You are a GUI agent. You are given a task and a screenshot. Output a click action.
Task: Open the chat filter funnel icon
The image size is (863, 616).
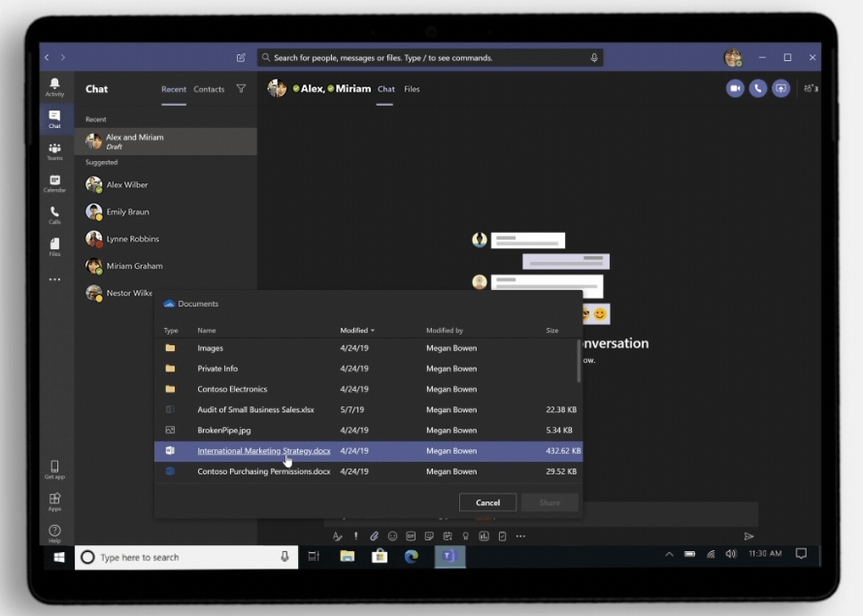241,88
